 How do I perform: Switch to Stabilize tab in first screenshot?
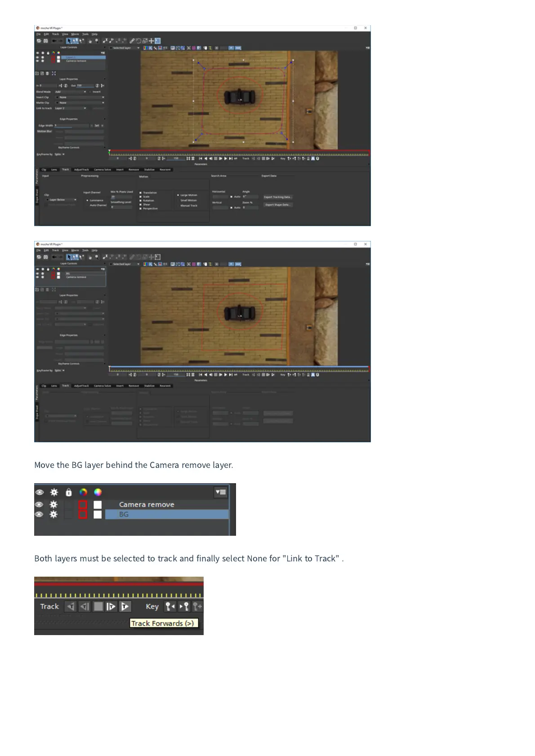coord(149,169)
